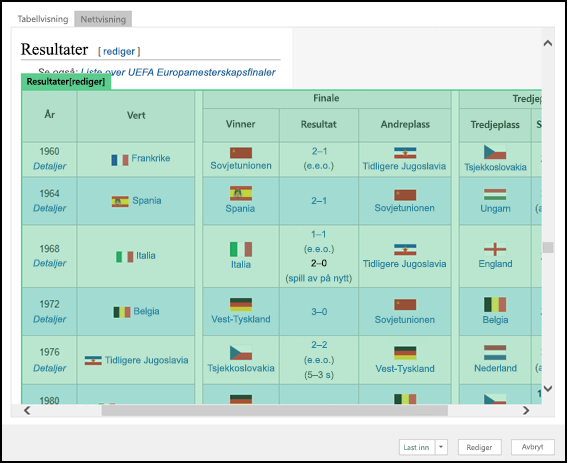The image size is (567, 463).
Task: Click the Spain flag in the 1964 Vert cell
Action: coord(120,201)
